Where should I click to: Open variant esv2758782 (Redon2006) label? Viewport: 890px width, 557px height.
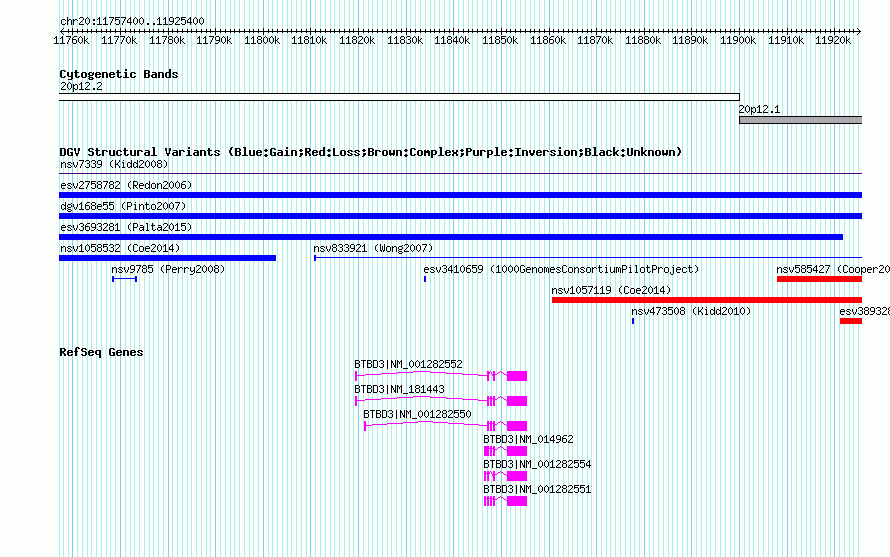(126, 185)
